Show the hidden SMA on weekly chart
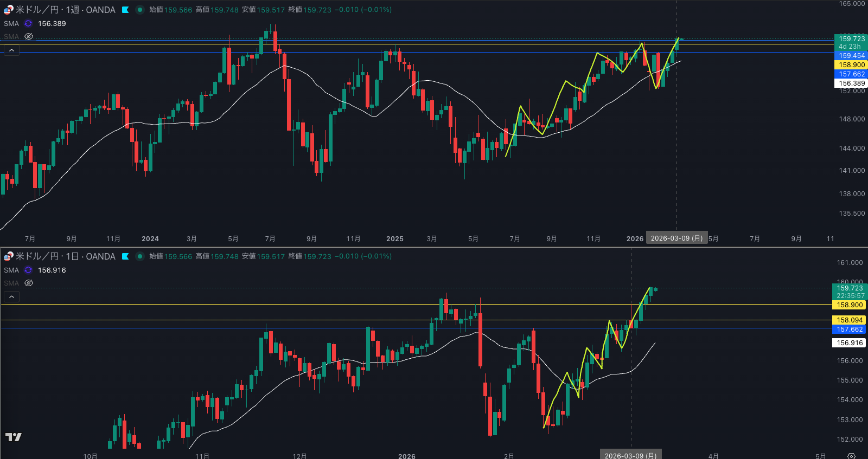 point(29,37)
